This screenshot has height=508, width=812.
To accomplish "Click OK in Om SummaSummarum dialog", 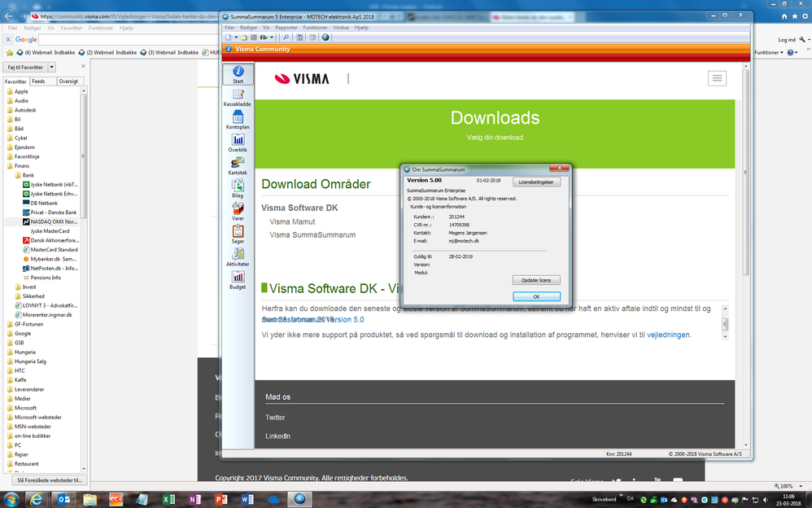I will [x=536, y=296].
